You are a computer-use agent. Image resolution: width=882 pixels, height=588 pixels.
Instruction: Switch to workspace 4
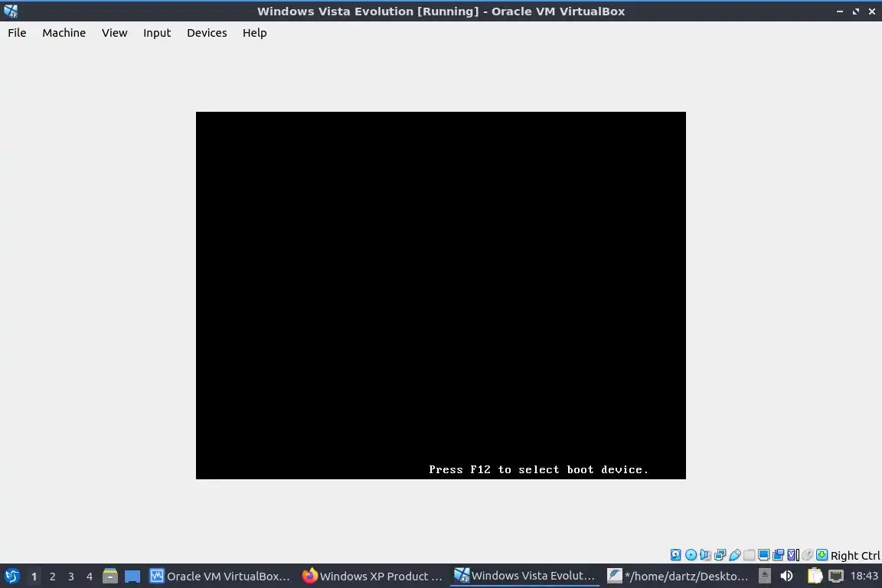point(90,577)
